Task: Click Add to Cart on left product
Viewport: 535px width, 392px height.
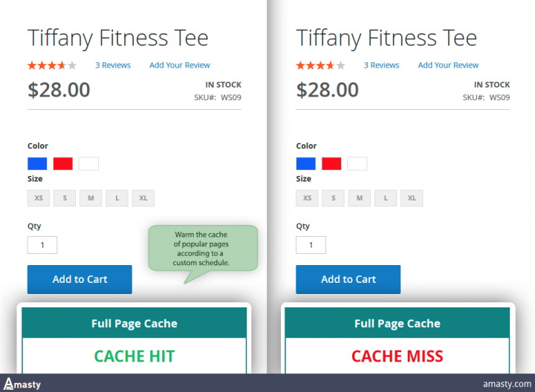Action: [x=80, y=279]
